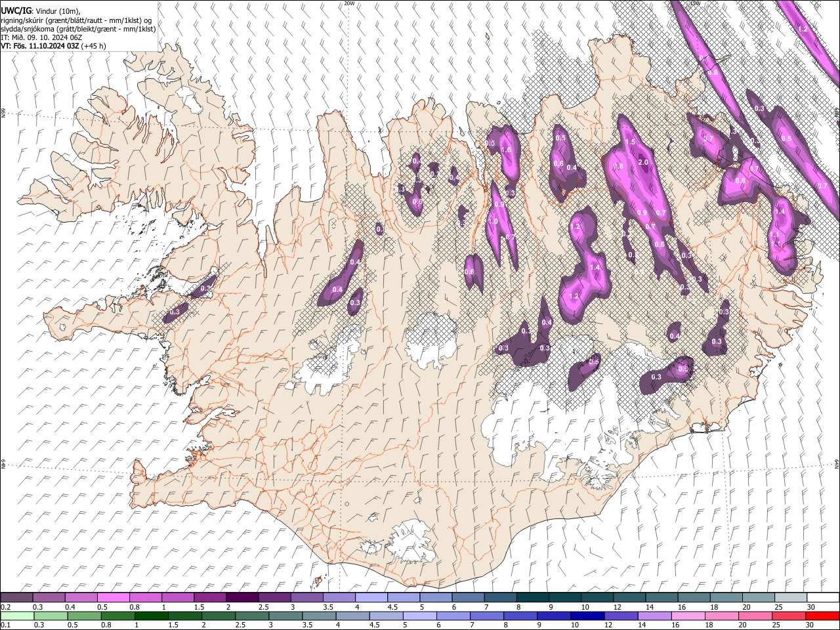Click the '1.6' precipitation value on the map
840x630 pixels.
pyautogui.click(x=506, y=150)
